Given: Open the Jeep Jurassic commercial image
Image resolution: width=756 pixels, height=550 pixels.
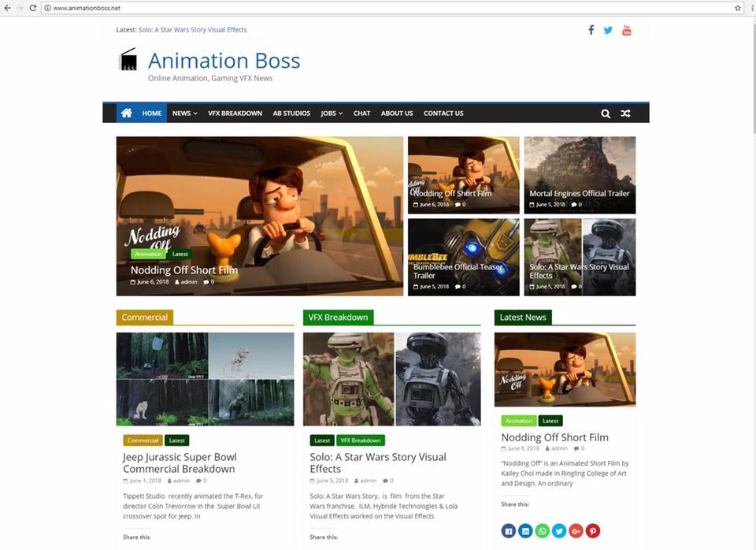Looking at the screenshot, I should 205,379.
